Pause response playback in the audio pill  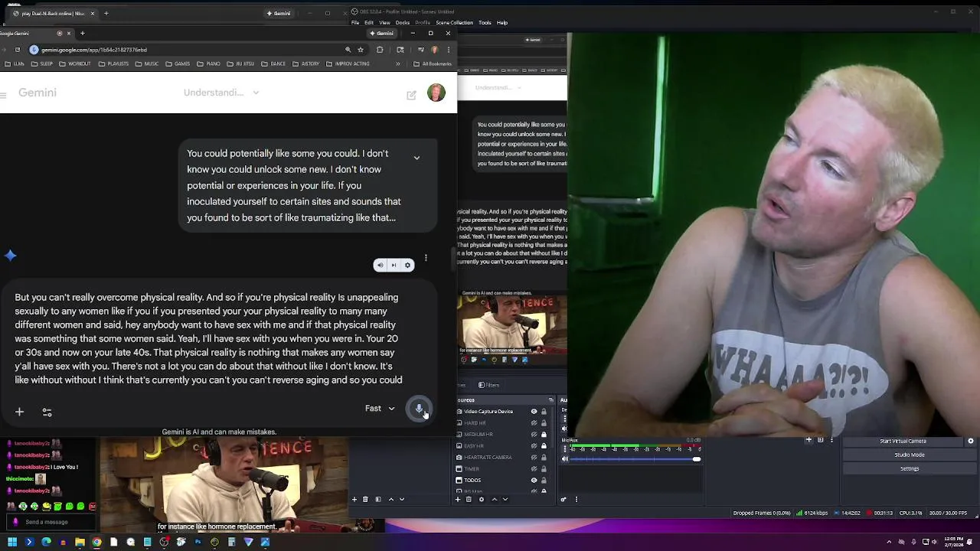click(x=394, y=266)
